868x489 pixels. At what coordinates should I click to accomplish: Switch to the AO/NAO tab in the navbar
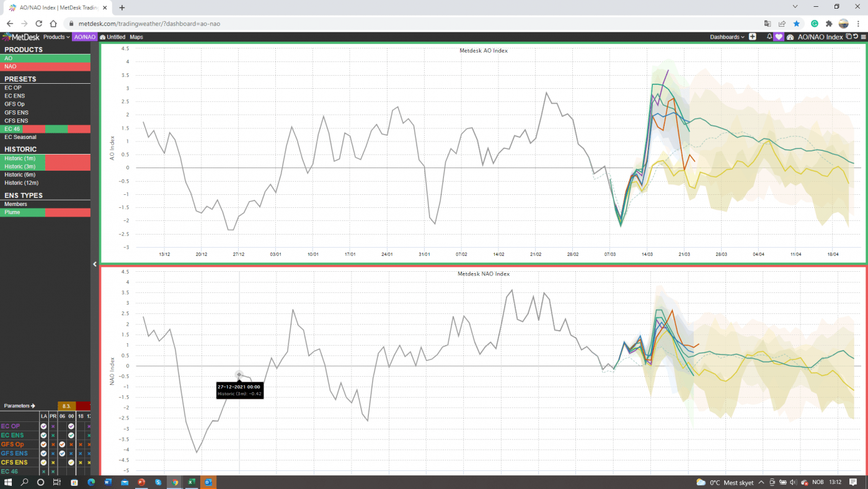[85, 37]
